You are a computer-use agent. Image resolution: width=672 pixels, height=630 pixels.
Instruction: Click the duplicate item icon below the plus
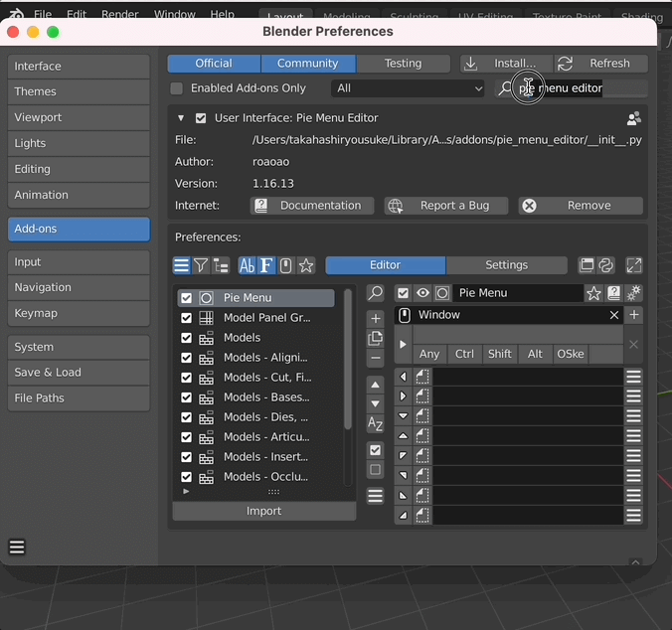[375, 338]
